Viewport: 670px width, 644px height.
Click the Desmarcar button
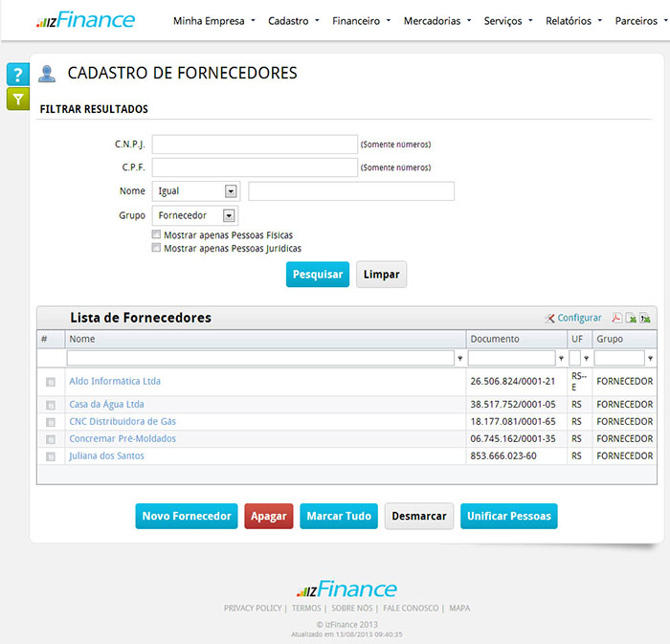click(x=419, y=516)
